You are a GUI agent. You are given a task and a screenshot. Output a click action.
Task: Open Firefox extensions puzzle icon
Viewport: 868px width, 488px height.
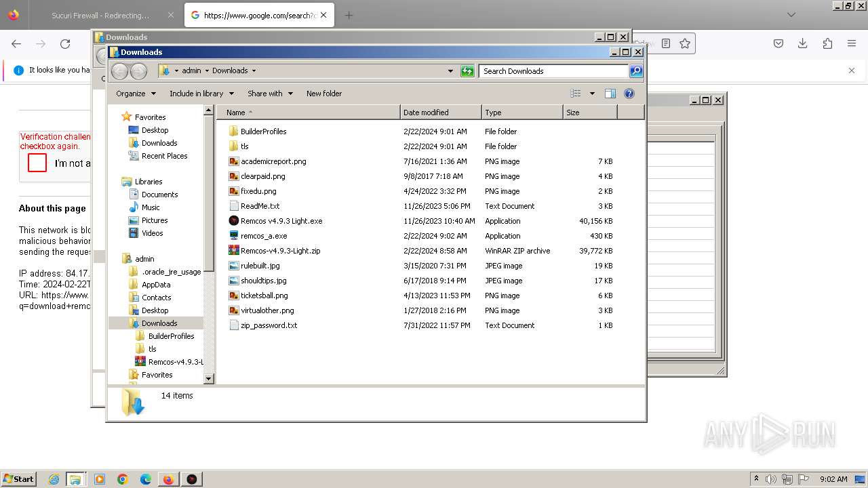827,43
